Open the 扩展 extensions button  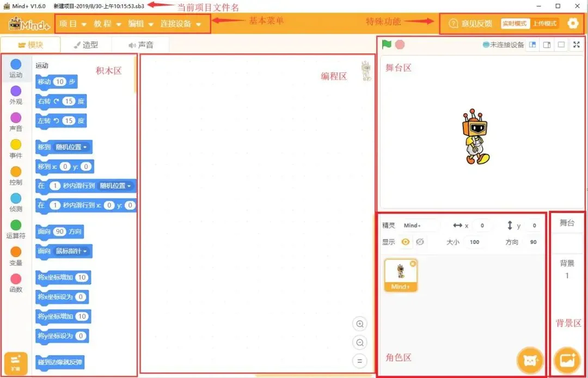tap(16, 363)
